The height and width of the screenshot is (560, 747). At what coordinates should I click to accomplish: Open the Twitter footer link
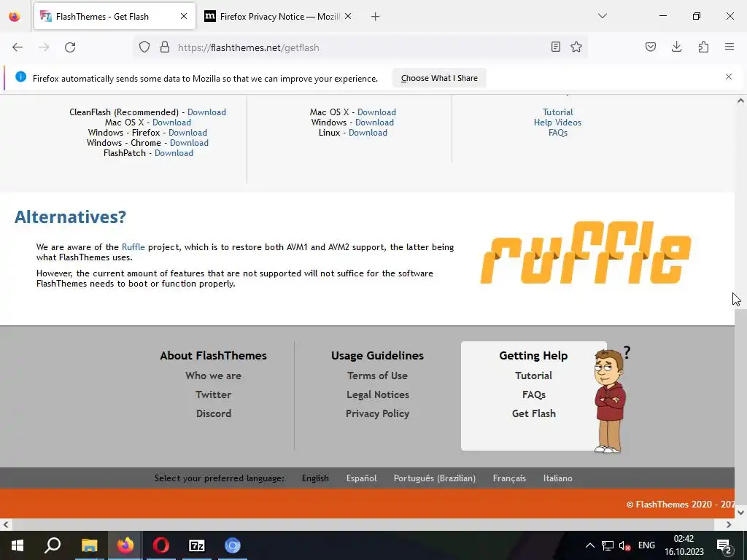click(x=214, y=394)
